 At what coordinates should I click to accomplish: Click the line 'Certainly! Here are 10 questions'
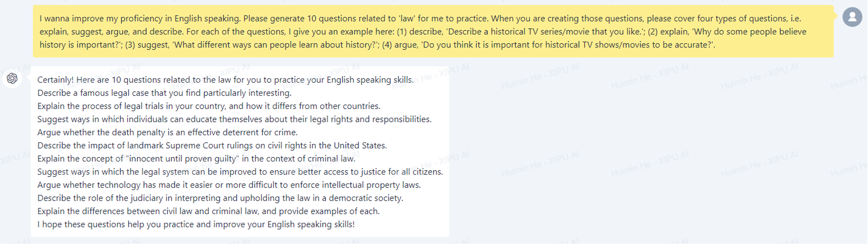(225, 80)
